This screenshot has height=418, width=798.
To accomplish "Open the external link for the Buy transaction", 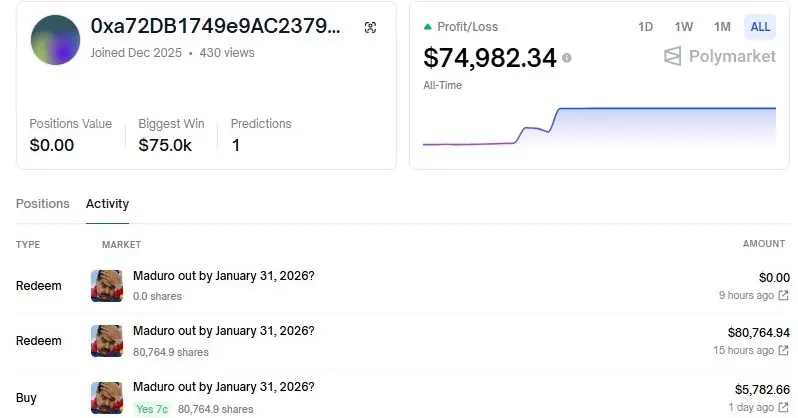I will (x=783, y=407).
